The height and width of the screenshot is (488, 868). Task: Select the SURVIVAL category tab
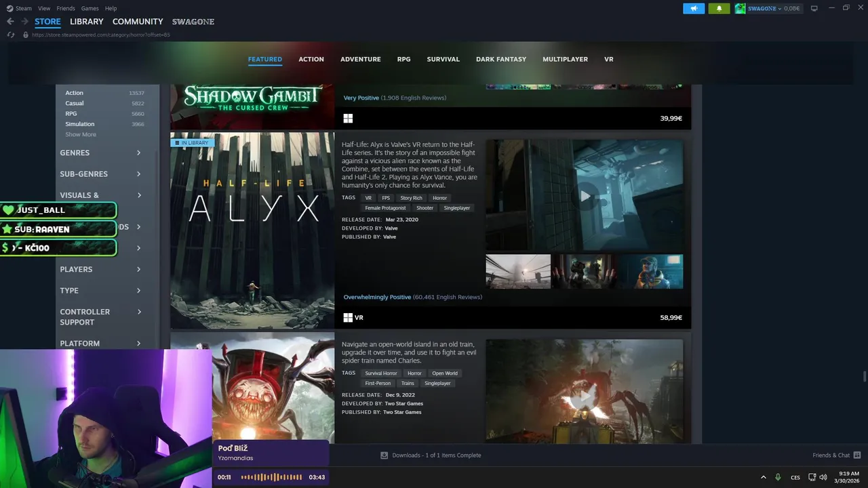[443, 60]
